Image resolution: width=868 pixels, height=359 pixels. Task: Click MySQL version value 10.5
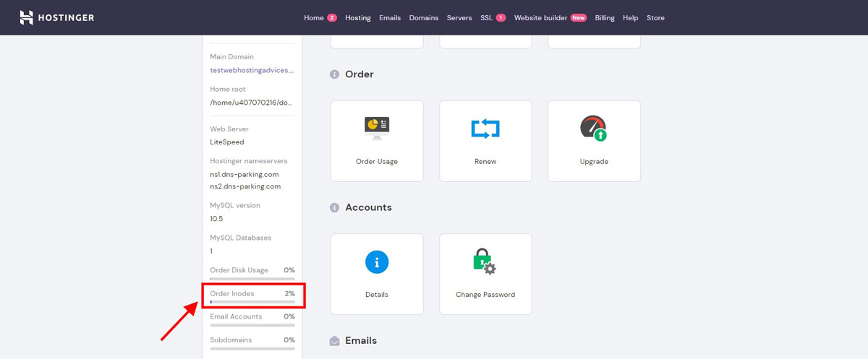[216, 218]
